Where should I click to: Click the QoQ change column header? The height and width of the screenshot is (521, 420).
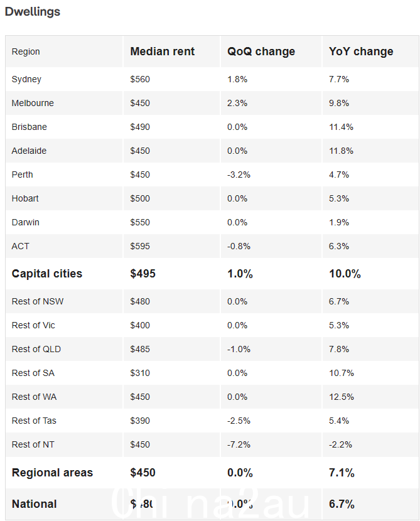[261, 51]
